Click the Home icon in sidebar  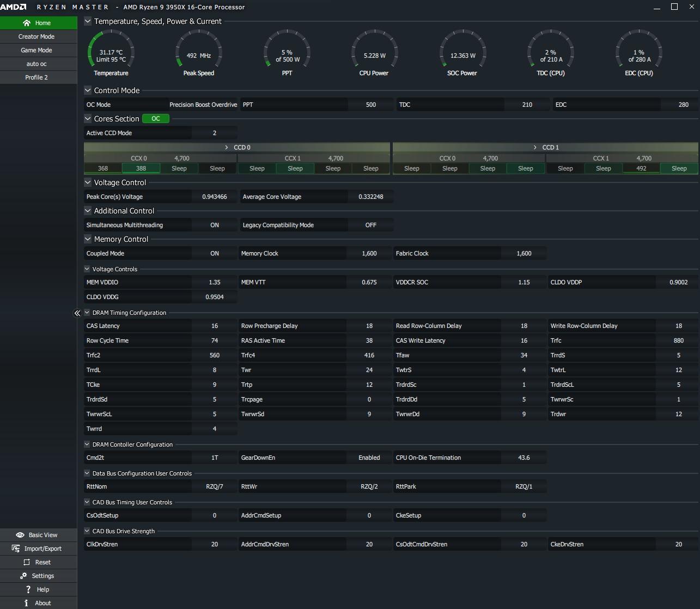tap(27, 23)
